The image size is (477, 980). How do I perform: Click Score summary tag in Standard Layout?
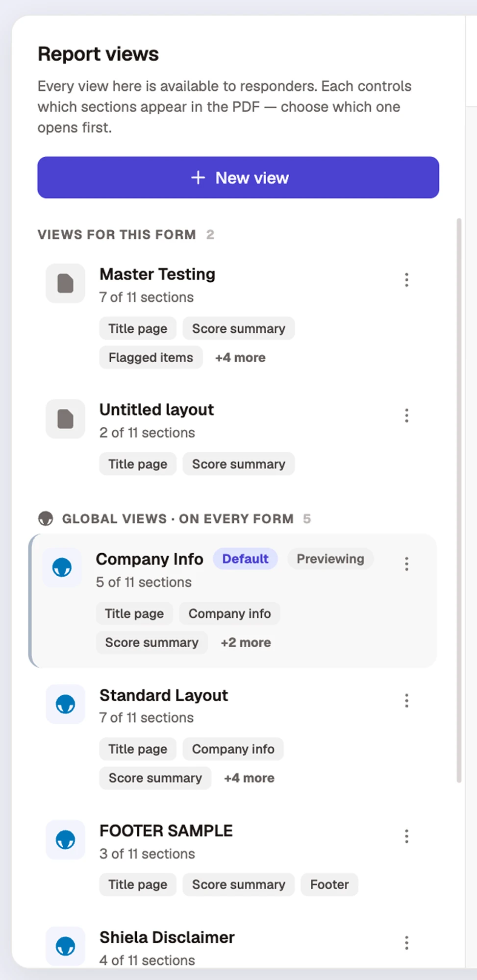coord(155,778)
